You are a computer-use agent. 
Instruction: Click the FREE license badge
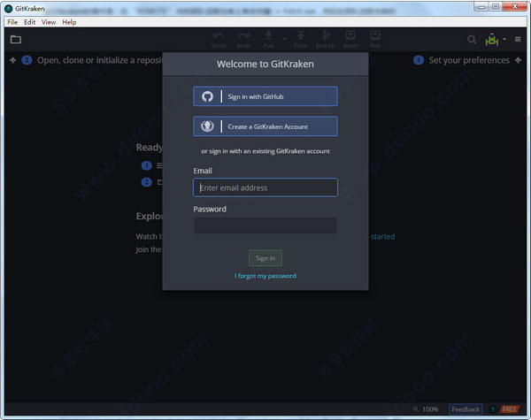[510, 409]
